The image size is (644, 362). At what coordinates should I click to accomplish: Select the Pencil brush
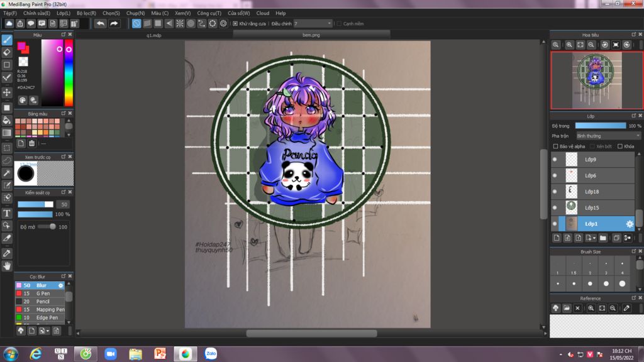click(40, 301)
